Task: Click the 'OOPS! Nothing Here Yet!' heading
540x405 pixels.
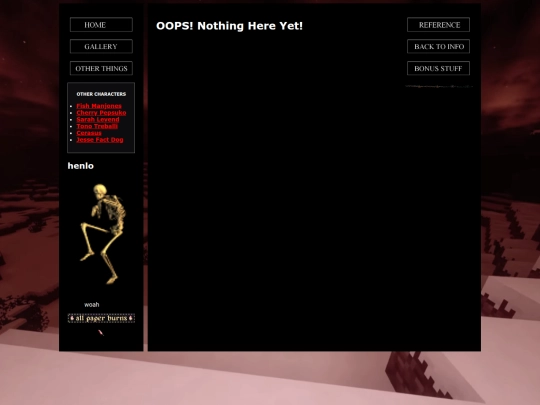Action: [229, 26]
